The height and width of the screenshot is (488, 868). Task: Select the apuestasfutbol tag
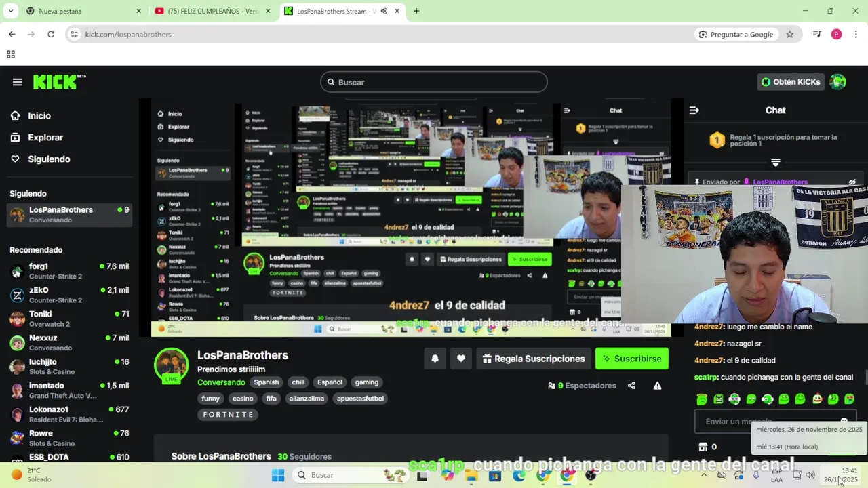tap(360, 399)
